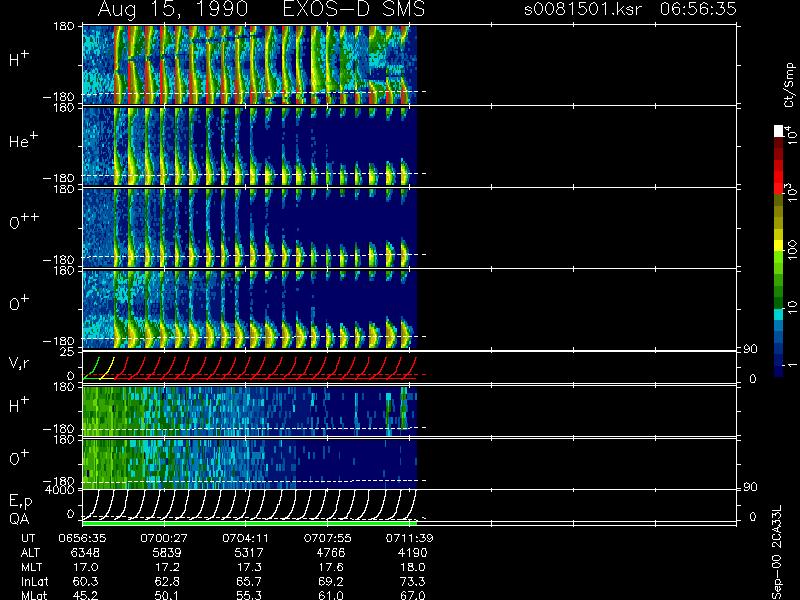Select the 'E,p' panel label

20,502
